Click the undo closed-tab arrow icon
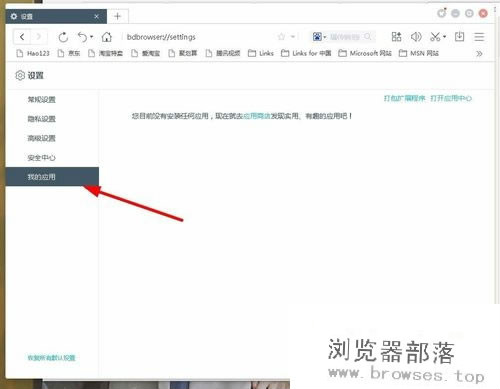This screenshot has height=389, width=500. pyautogui.click(x=82, y=37)
